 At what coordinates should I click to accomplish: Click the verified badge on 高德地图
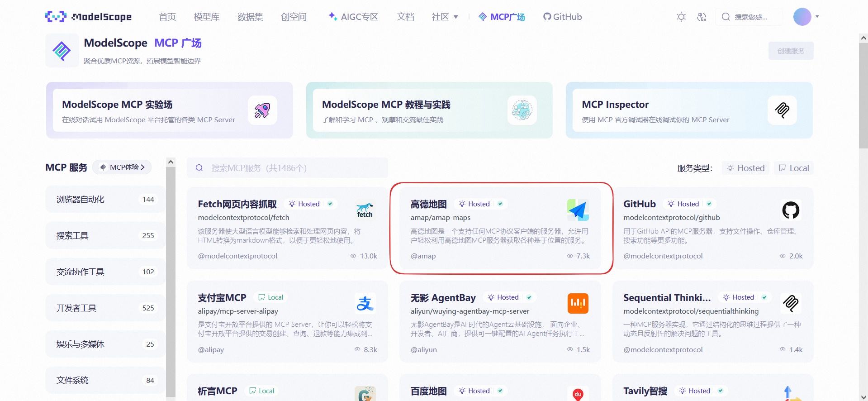click(500, 204)
